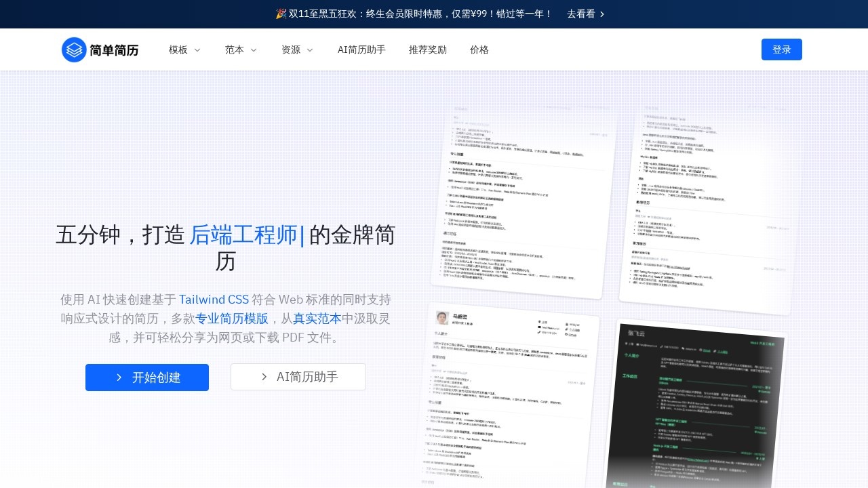
Task: Click 去看看 in the Black Friday banner
Action: click(581, 14)
